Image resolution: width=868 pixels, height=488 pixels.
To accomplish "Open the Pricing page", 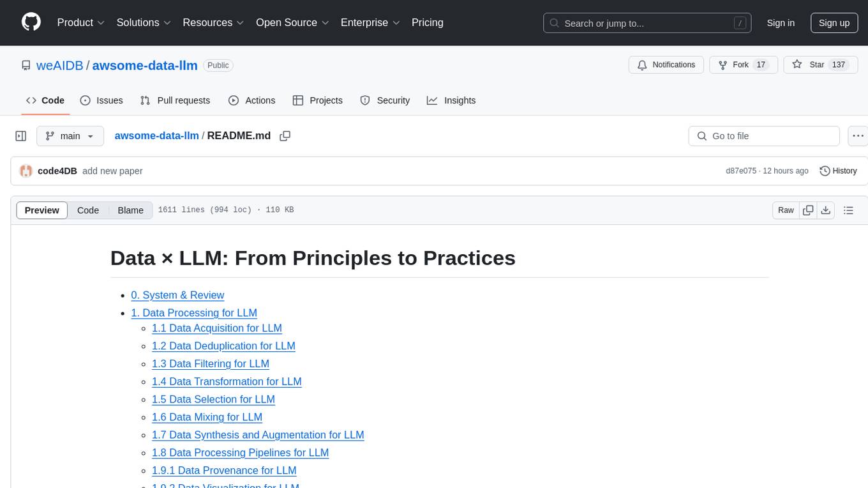I will coord(428,22).
